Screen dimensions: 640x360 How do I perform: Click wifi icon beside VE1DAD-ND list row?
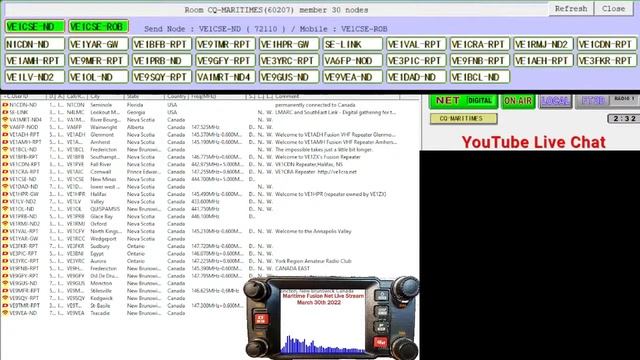5,187
